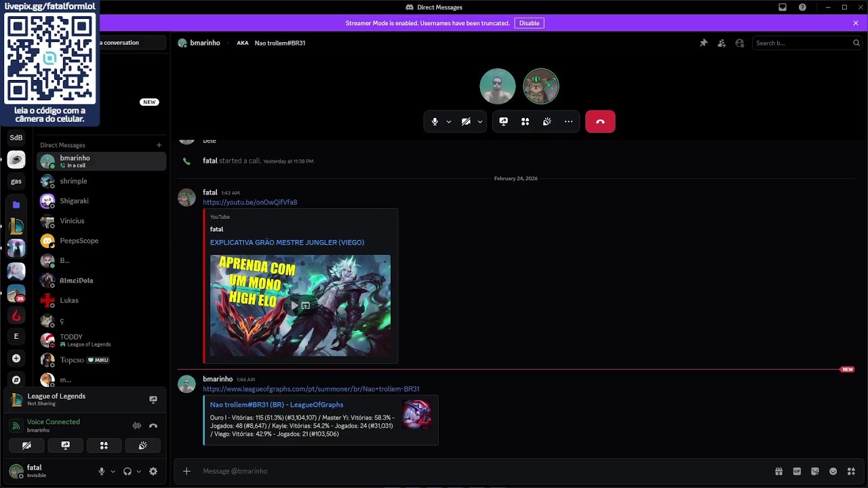Add friends to DM icon

(722, 43)
